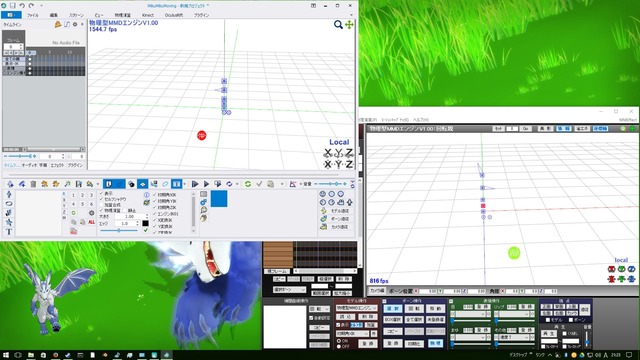
Task: Click the 物理 button in bone operation panel
Action: tap(435, 343)
